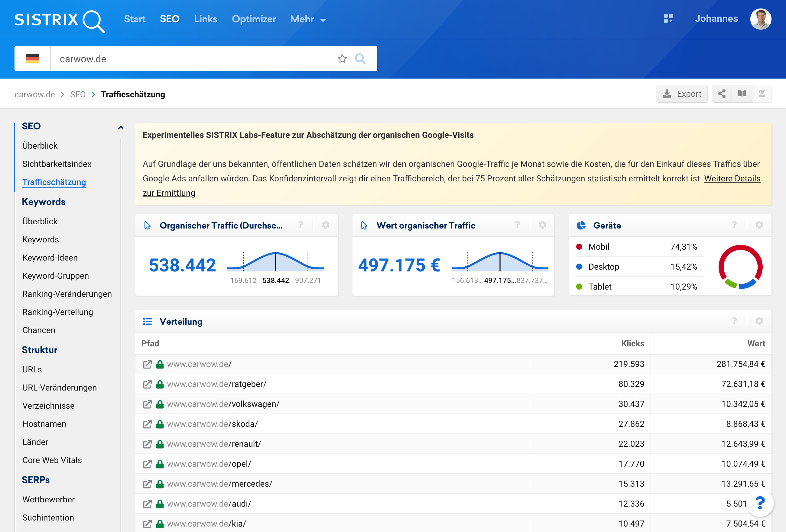The image size is (786, 532).
Task: Open Sichtbarkeitsindex in the sidebar
Action: pyautogui.click(x=57, y=164)
